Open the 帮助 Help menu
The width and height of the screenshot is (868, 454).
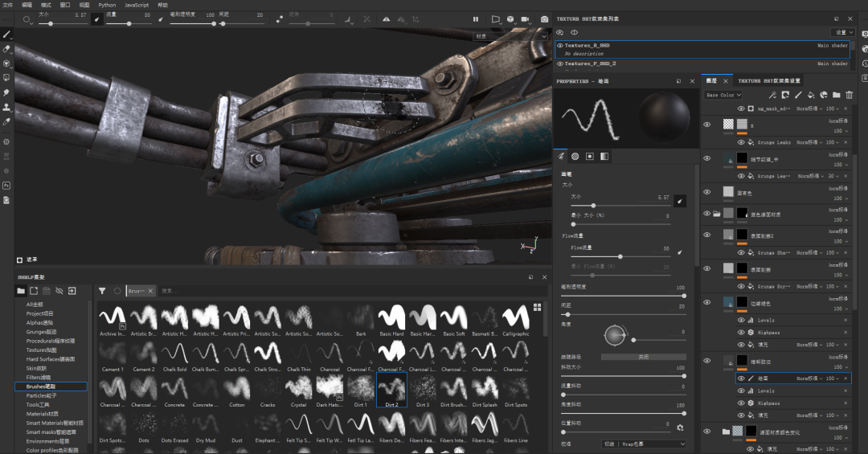162,5
